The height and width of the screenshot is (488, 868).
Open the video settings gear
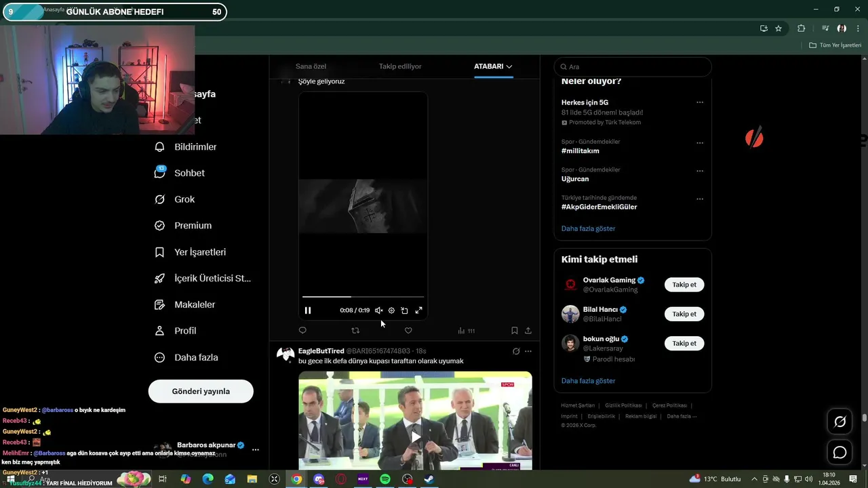coord(391,310)
